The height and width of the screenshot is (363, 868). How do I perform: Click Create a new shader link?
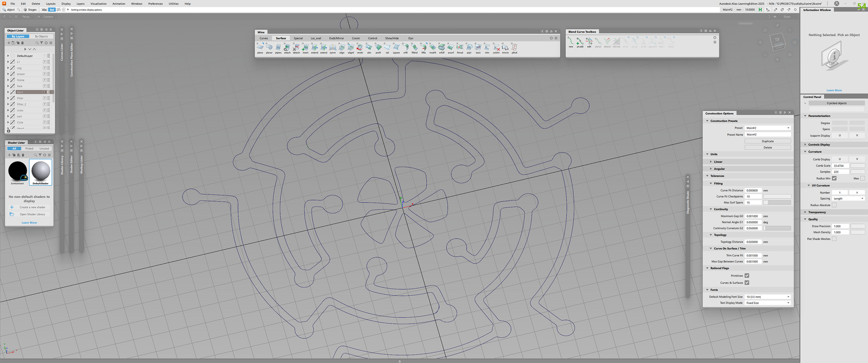coord(32,207)
